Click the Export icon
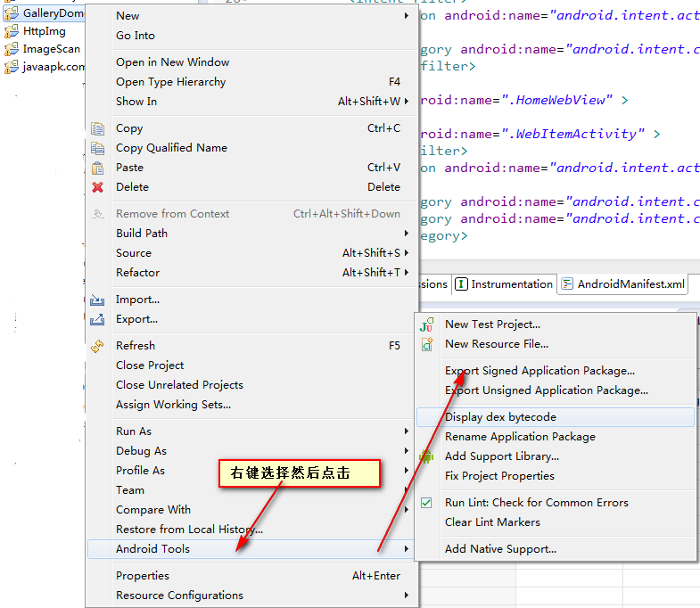Viewport: 700px width, 608px height. click(98, 319)
